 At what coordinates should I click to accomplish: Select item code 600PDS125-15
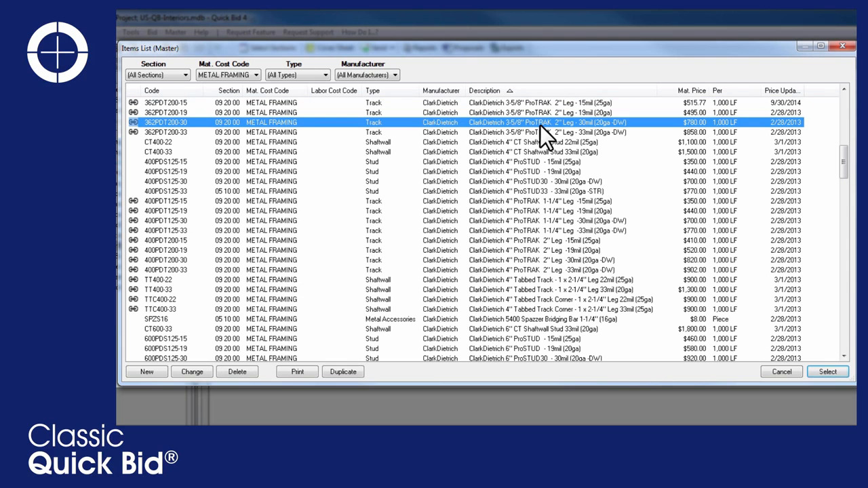pyautogui.click(x=165, y=339)
